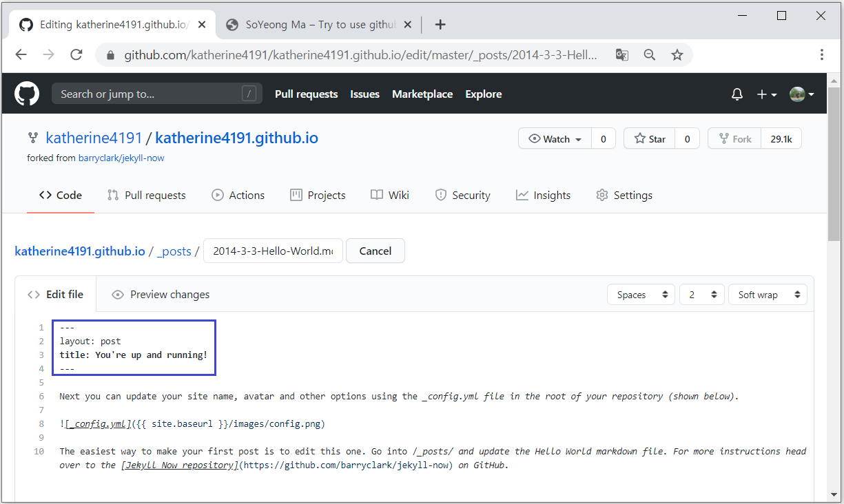Switch to Preview changes tab
844x504 pixels.
(x=161, y=294)
